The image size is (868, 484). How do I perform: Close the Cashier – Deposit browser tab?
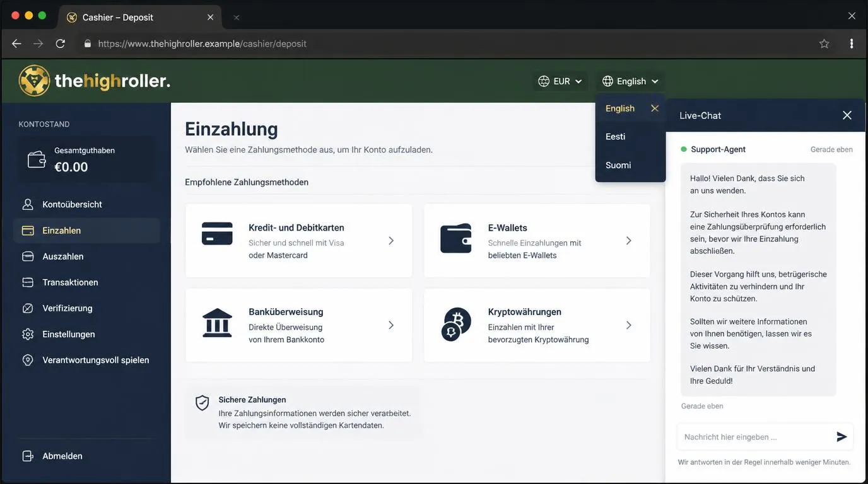point(211,17)
